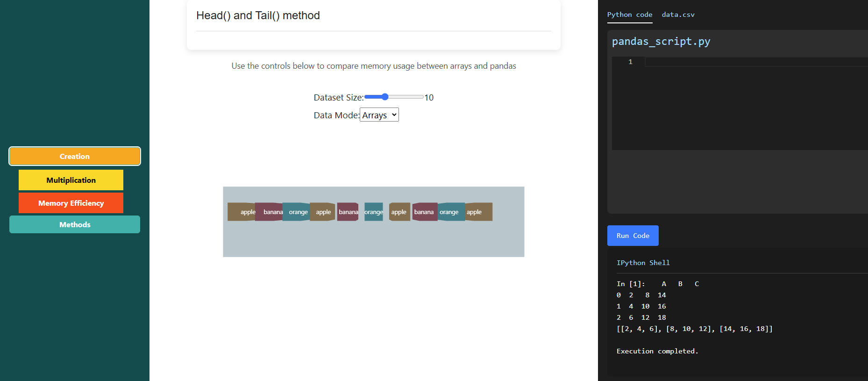Image resolution: width=868 pixels, height=381 pixels.
Task: Click the last apple block in array
Action: [478, 212]
